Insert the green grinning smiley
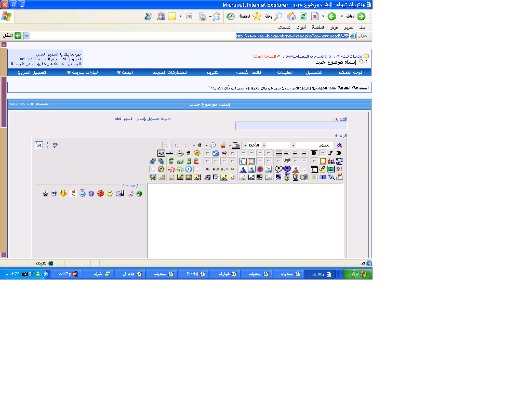532x399 pixels. [139, 193]
